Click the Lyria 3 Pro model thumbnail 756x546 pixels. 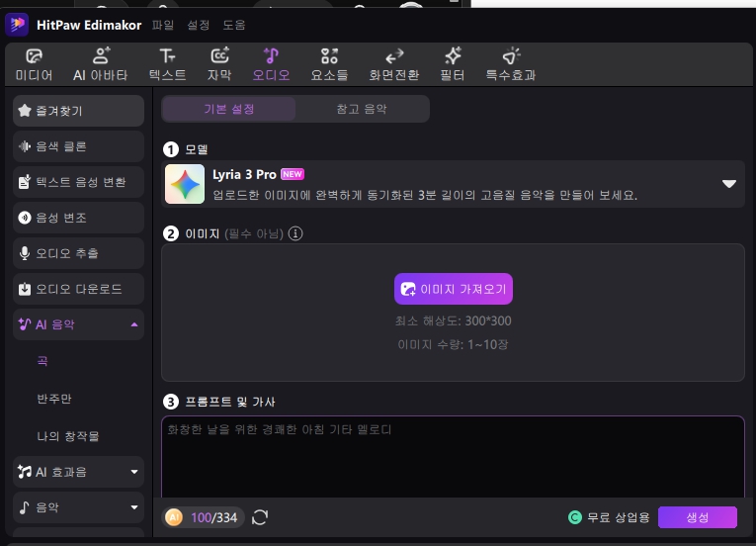pyautogui.click(x=185, y=184)
